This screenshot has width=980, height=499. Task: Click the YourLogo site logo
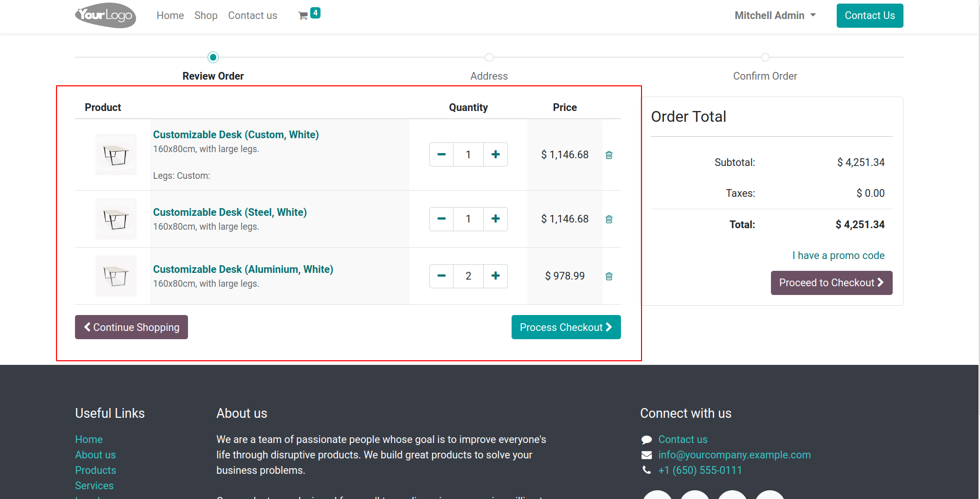(106, 15)
